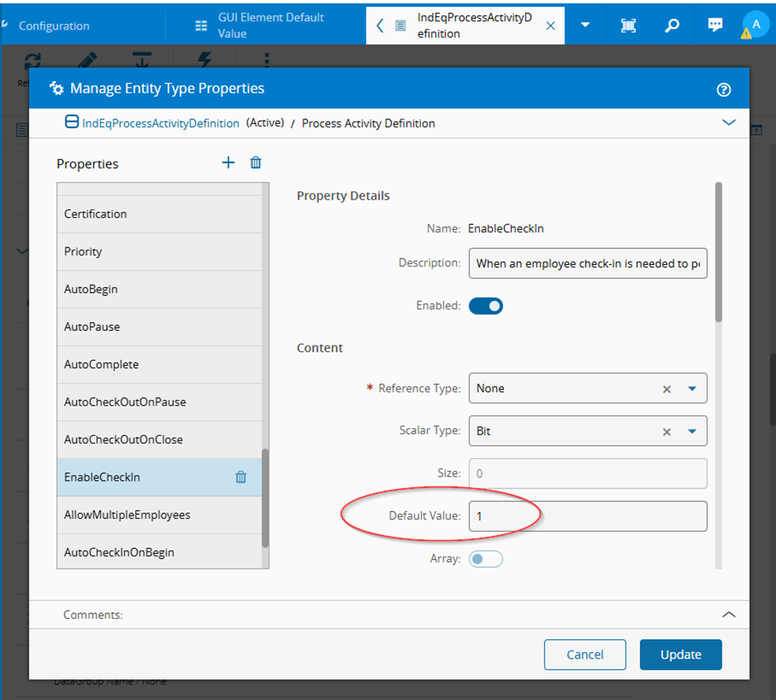
Task: Delete the EnableCheckIn property row
Action: coord(240,477)
